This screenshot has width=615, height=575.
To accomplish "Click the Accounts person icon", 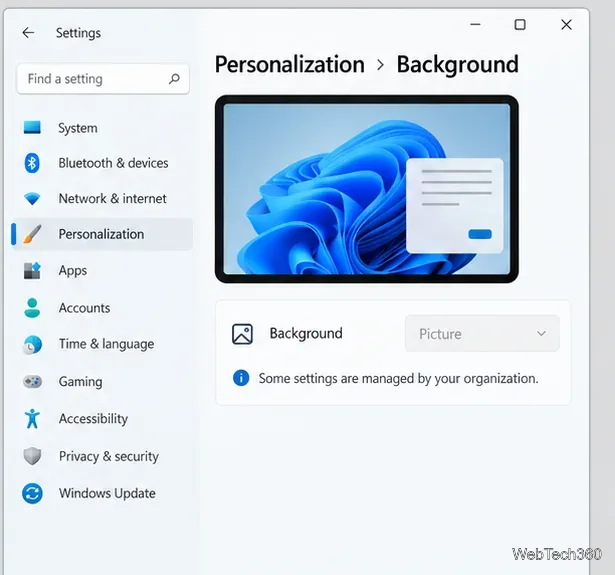I will (x=32, y=308).
